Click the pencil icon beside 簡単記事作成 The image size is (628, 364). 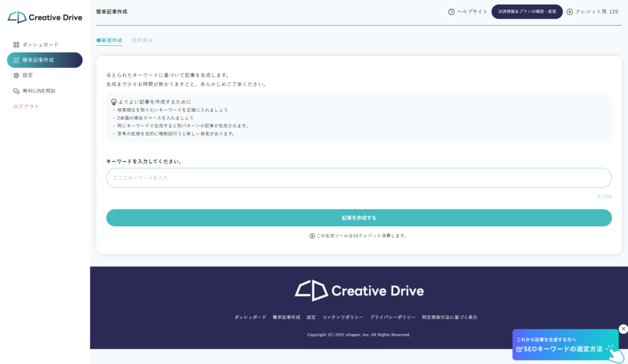(x=16, y=61)
